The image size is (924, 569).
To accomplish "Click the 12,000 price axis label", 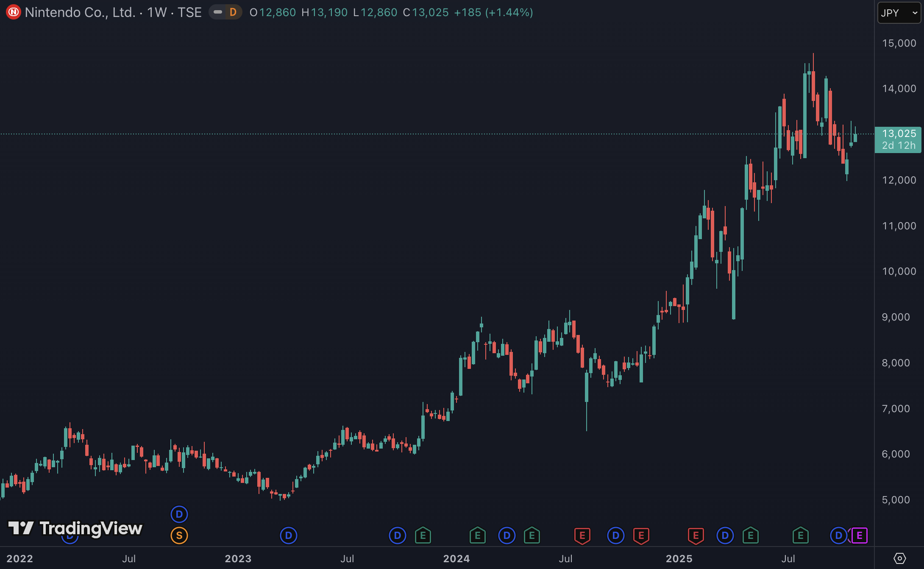I will [x=899, y=180].
